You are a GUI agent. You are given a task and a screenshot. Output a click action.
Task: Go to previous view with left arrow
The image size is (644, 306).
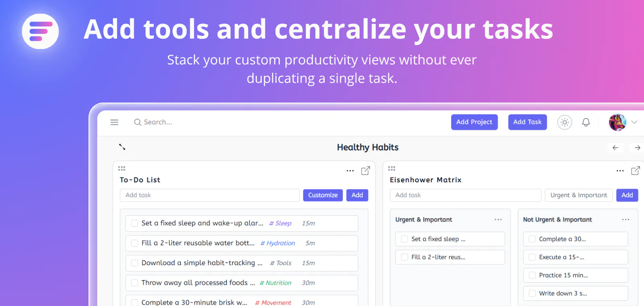[x=615, y=148]
